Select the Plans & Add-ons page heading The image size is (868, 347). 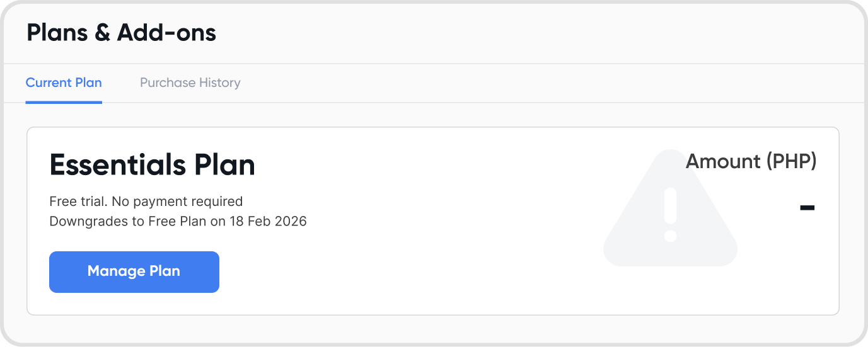[121, 33]
